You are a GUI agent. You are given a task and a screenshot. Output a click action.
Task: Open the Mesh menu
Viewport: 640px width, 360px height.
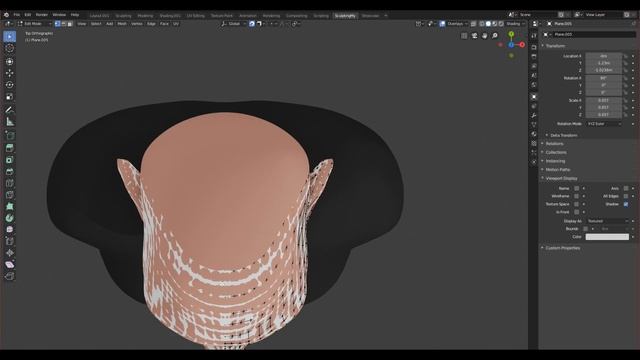coord(122,24)
